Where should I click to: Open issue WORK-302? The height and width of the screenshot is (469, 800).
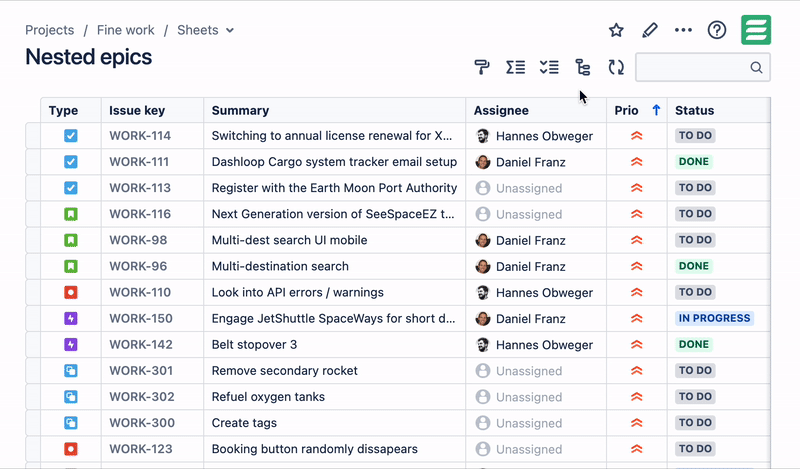point(141,397)
